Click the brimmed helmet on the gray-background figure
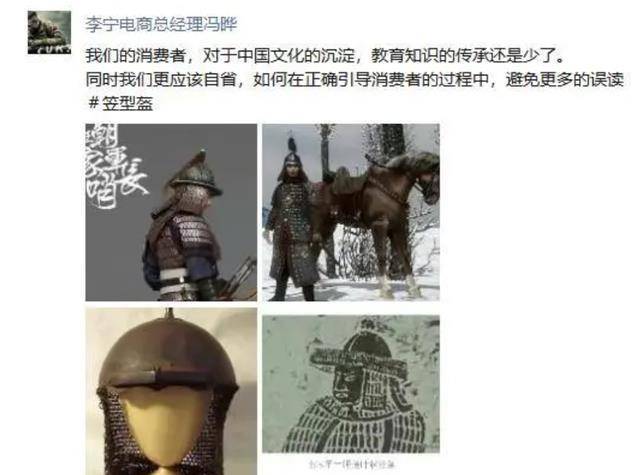This screenshot has height=475, width=640. tap(195, 173)
